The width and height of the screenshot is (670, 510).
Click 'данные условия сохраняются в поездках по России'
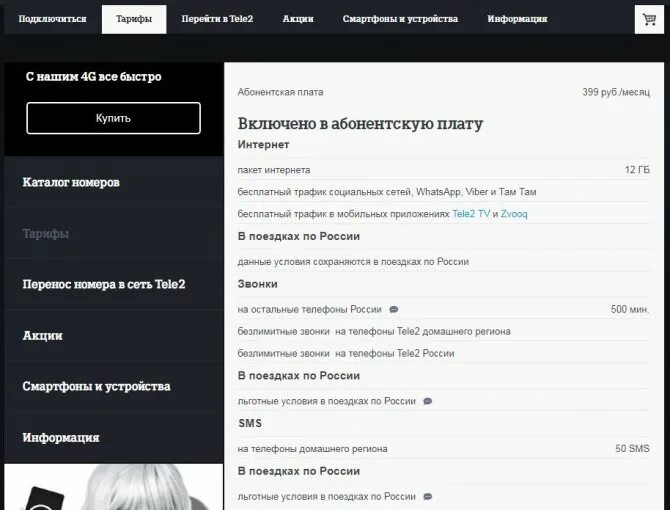coord(353,261)
